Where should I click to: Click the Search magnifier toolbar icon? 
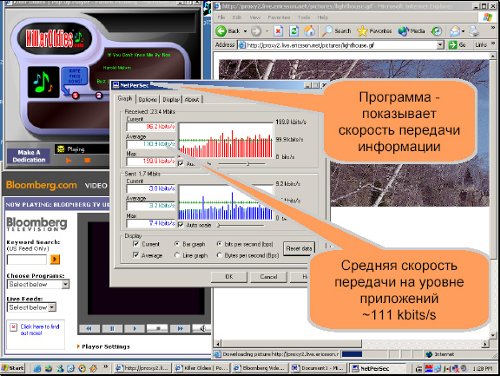pos(327,31)
